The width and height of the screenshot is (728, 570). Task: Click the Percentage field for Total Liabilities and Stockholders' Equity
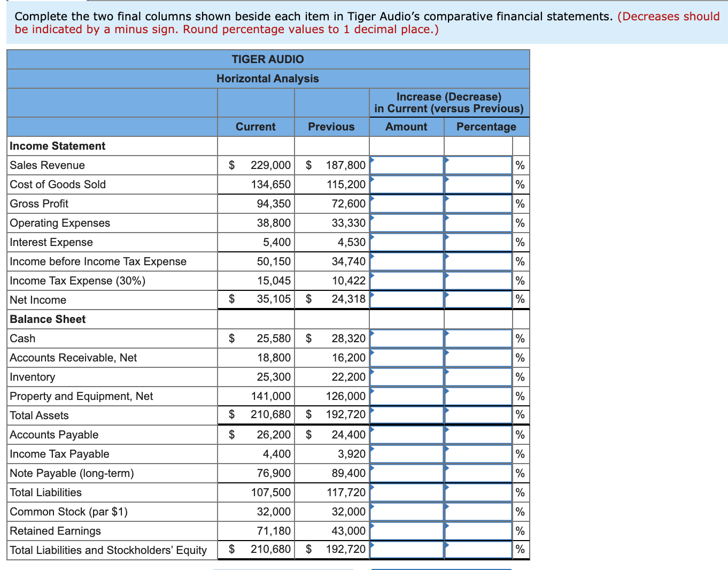[477, 550]
